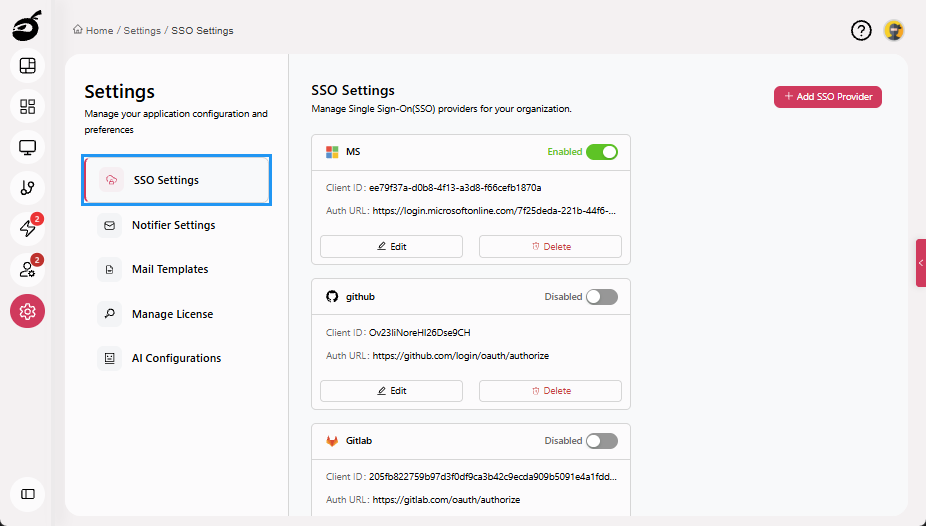Viewport: 926px width, 526px height.
Task: Click the Notifier Settings envelope icon
Action: (x=109, y=226)
